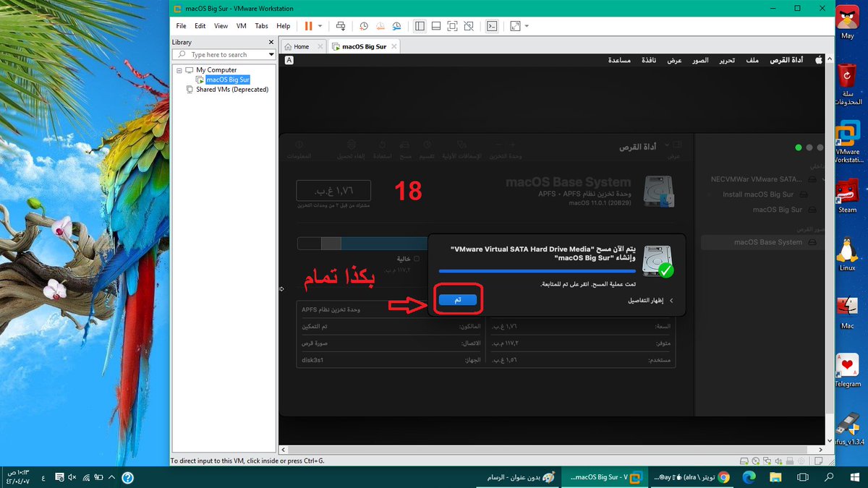
Task: Toggle the Show library sidebar icon
Action: pyautogui.click(x=420, y=26)
